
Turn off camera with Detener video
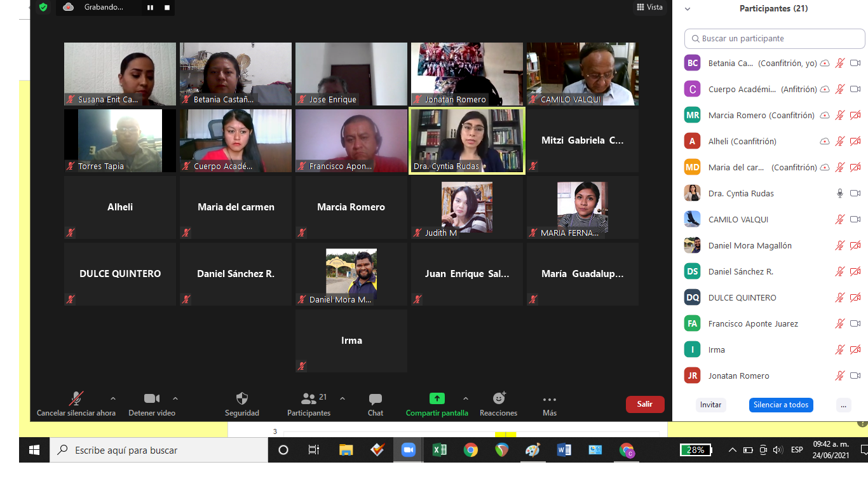[x=152, y=399]
